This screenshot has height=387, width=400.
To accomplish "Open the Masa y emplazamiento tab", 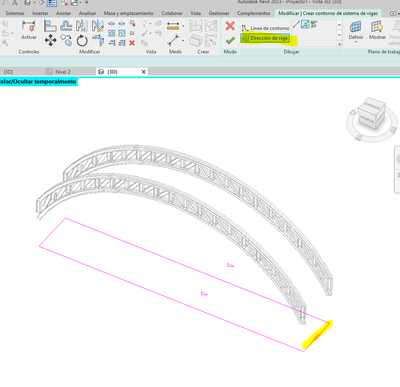I will 128,13.
